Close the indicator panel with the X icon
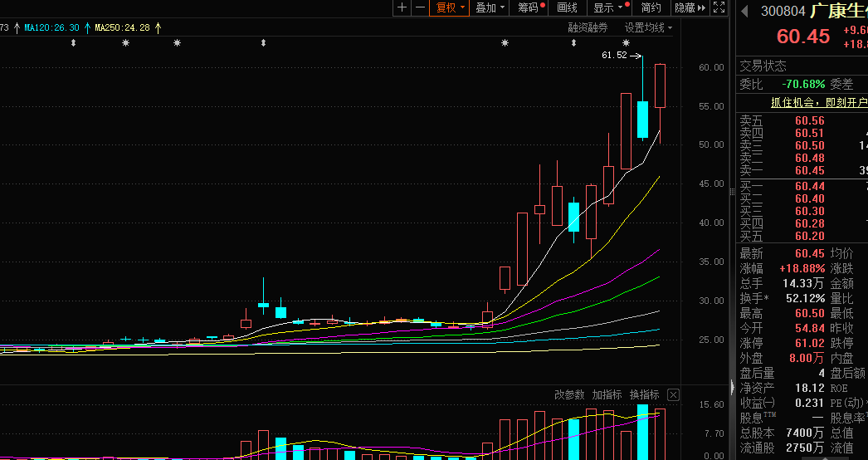This screenshot has height=460, width=868. pyautogui.click(x=673, y=394)
